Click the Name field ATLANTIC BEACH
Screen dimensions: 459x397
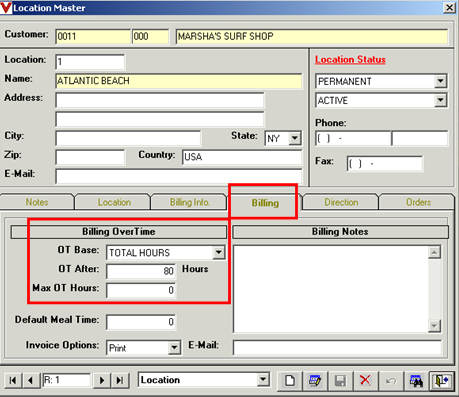[x=179, y=81]
